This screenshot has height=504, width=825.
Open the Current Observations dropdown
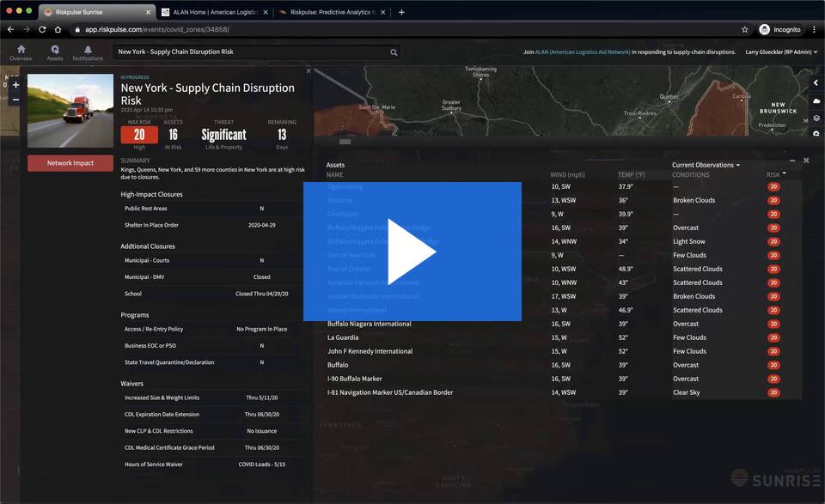coord(706,165)
